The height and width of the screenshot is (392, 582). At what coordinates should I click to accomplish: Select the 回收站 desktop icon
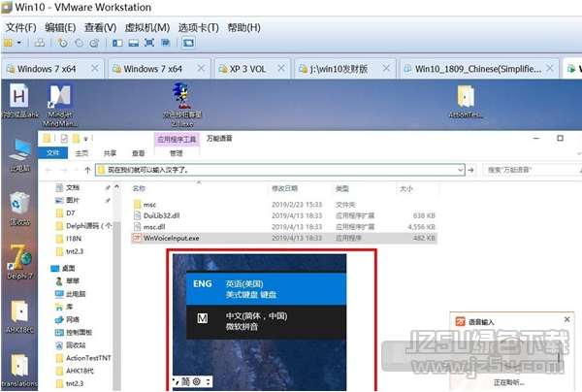[20, 209]
